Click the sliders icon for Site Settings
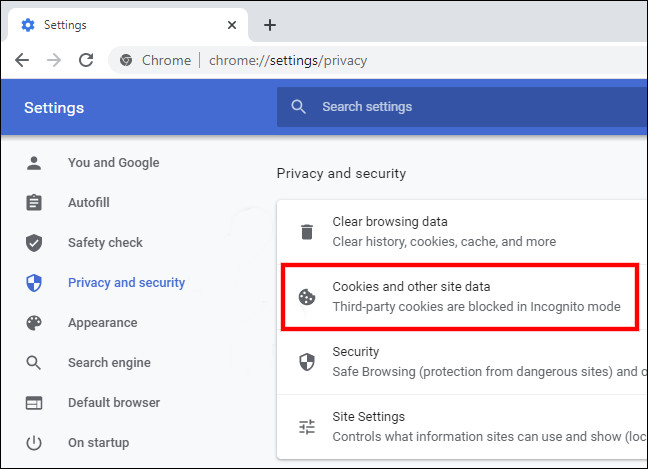Viewport: 648px width, 469px height. coord(307,427)
